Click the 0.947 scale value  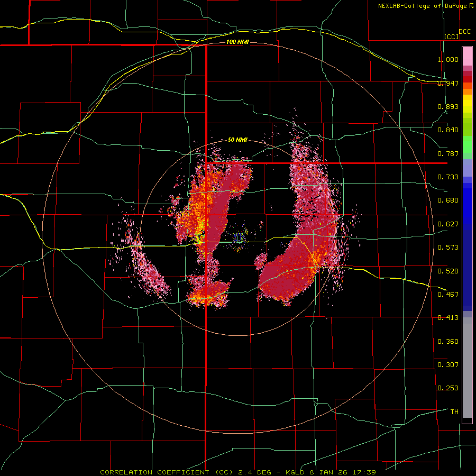[x=448, y=83]
